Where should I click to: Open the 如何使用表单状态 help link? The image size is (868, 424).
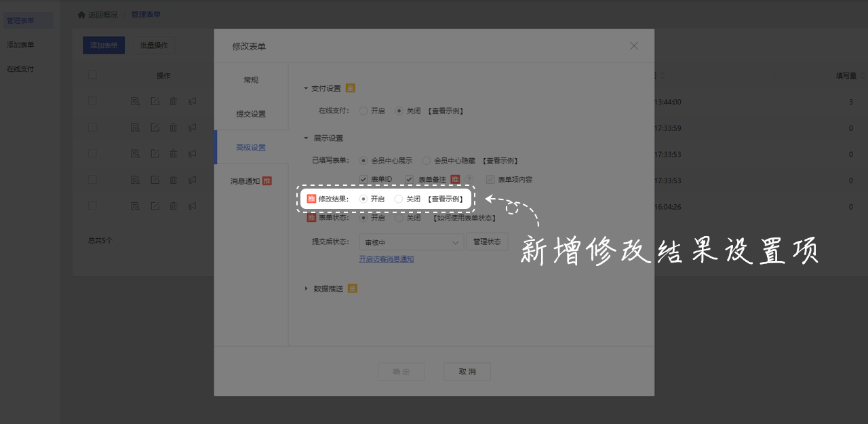click(465, 218)
